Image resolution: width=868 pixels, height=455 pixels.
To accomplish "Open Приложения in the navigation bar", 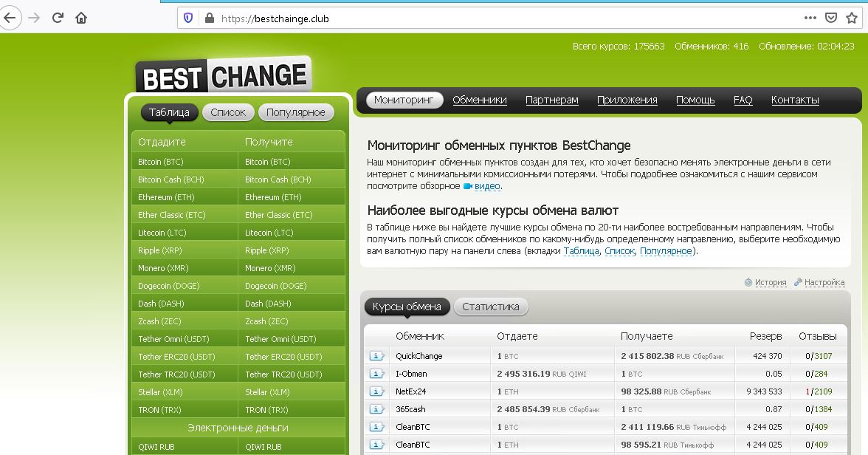I will (627, 100).
